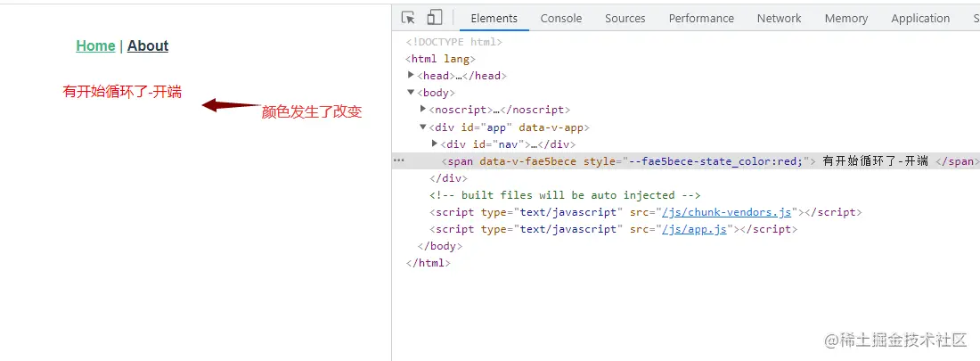The width and height of the screenshot is (980, 361).
Task: Collapse the div id app node
Action: click(x=423, y=127)
